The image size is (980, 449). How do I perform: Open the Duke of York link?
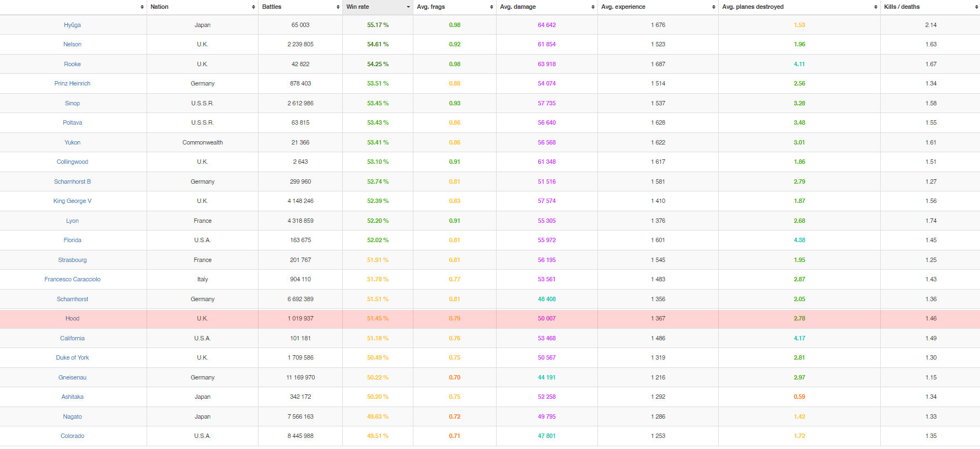[72, 358]
